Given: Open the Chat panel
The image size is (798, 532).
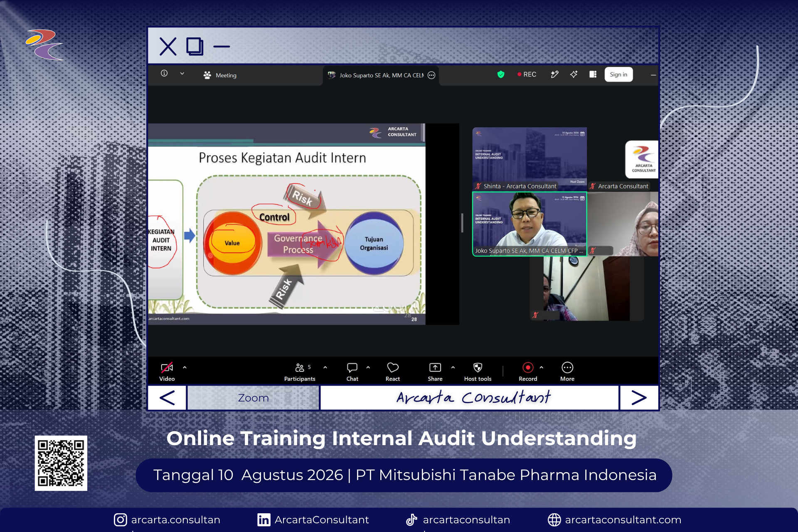Looking at the screenshot, I should (352, 372).
